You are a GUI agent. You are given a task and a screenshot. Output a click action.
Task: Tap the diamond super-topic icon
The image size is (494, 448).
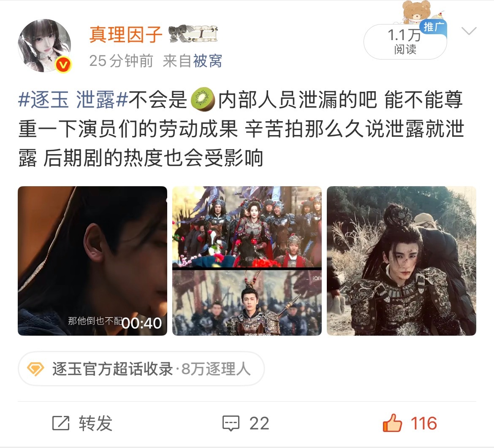tap(35, 369)
